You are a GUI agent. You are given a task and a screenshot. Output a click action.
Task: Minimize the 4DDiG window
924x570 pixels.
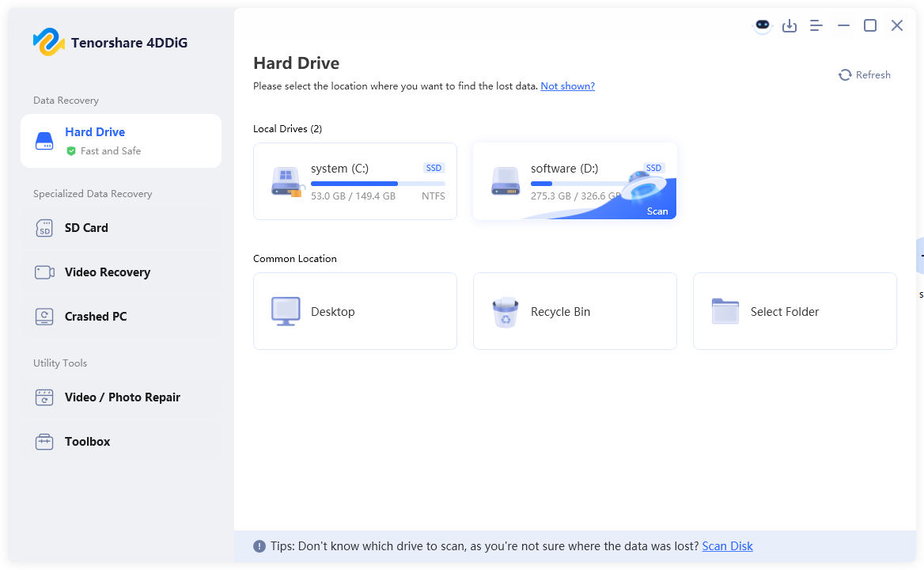click(843, 25)
